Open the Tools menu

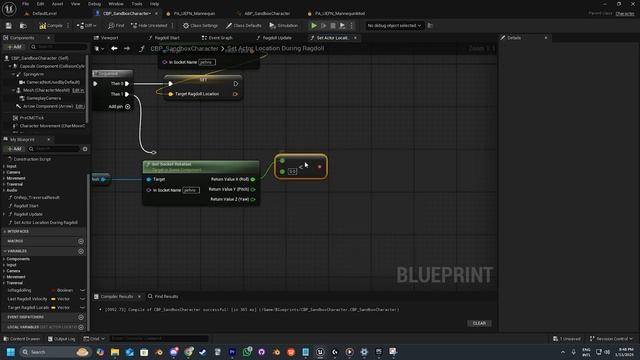[x=137, y=4]
